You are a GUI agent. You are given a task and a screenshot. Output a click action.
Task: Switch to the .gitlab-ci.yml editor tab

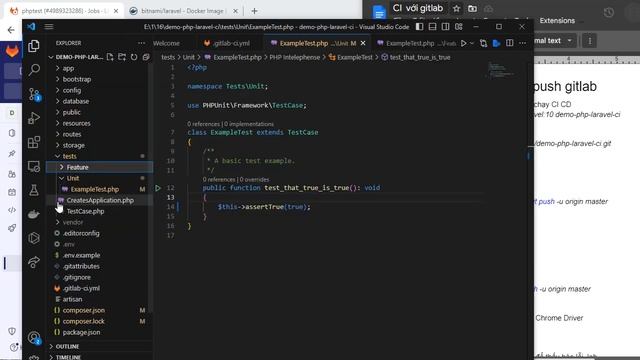pos(231,43)
